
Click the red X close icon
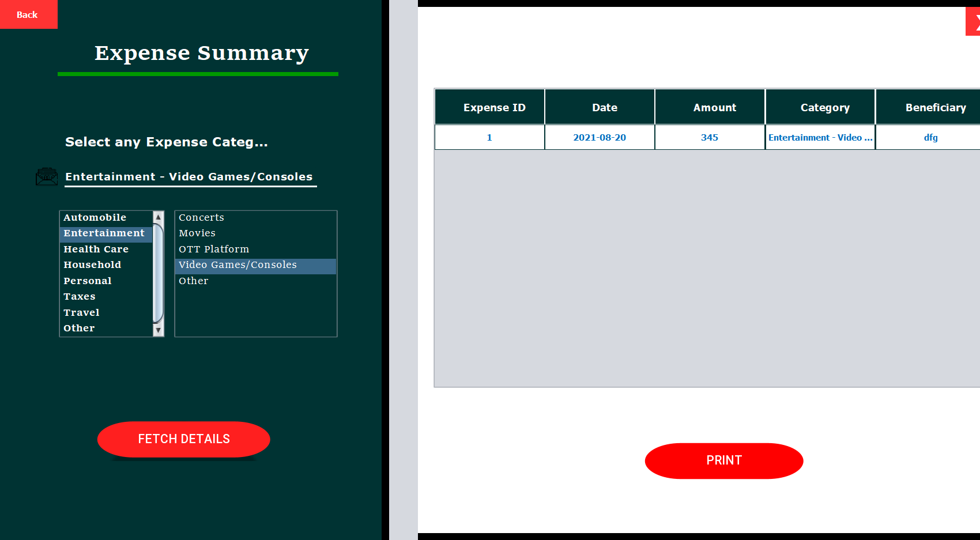[974, 21]
